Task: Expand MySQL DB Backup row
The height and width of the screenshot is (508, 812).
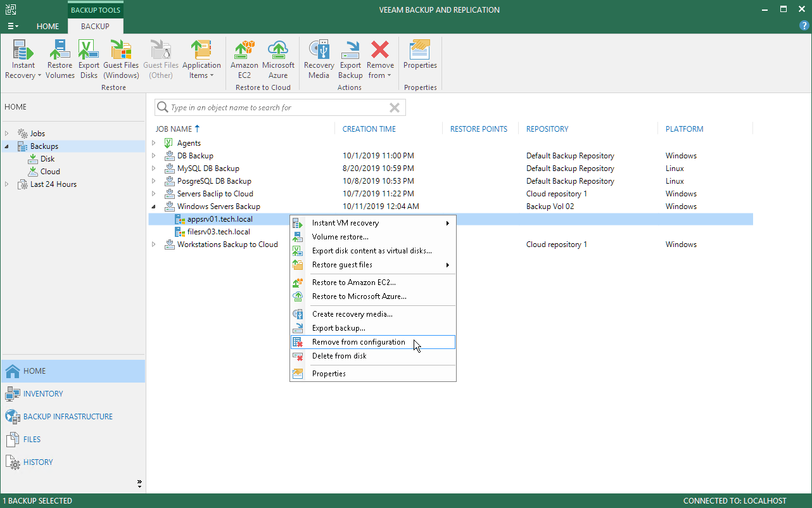Action: pyautogui.click(x=153, y=168)
